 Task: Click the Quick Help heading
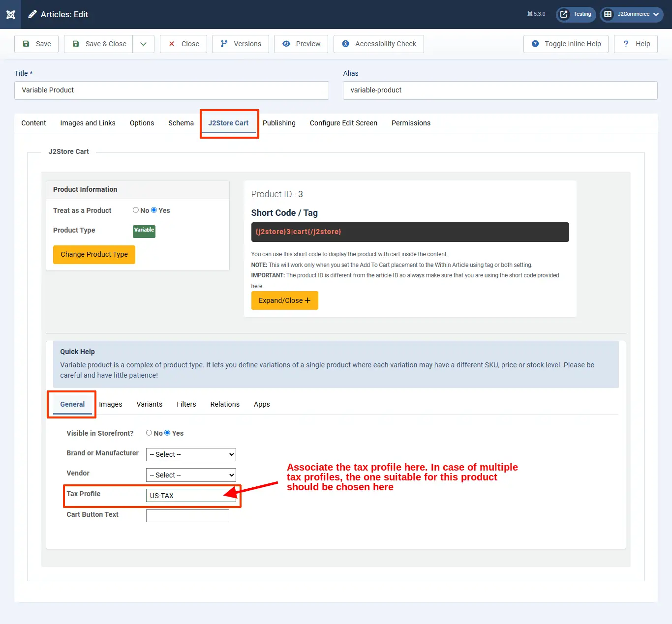click(x=77, y=352)
